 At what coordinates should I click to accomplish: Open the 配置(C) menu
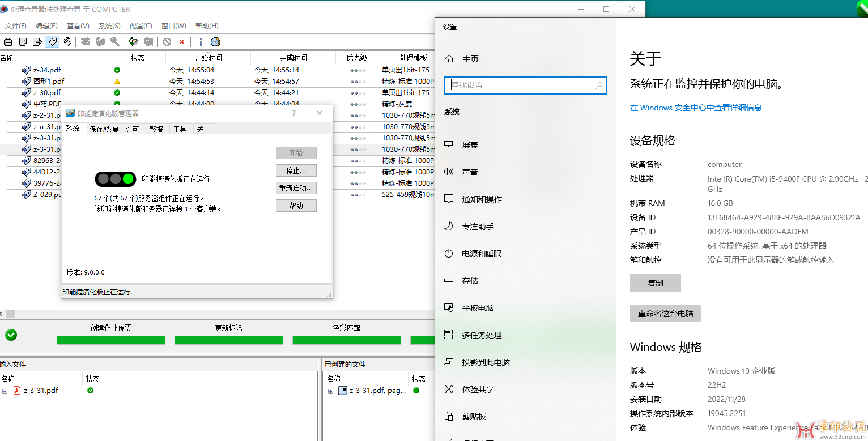click(141, 26)
